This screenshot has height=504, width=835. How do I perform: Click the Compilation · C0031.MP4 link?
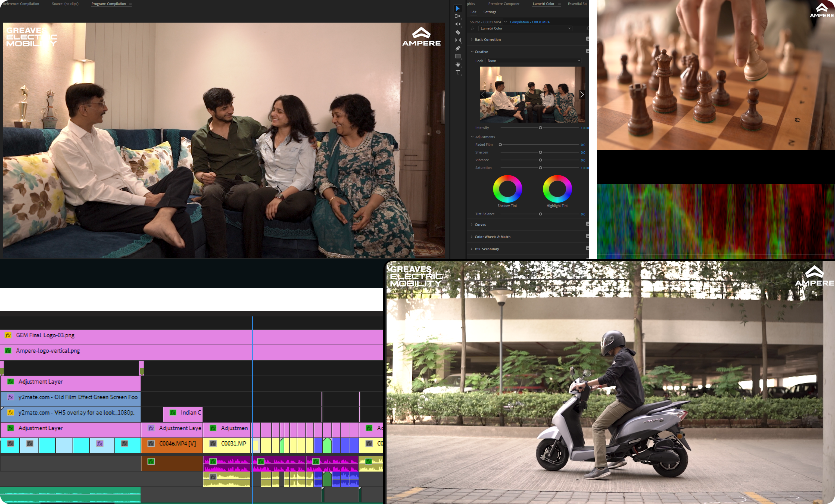coord(529,22)
